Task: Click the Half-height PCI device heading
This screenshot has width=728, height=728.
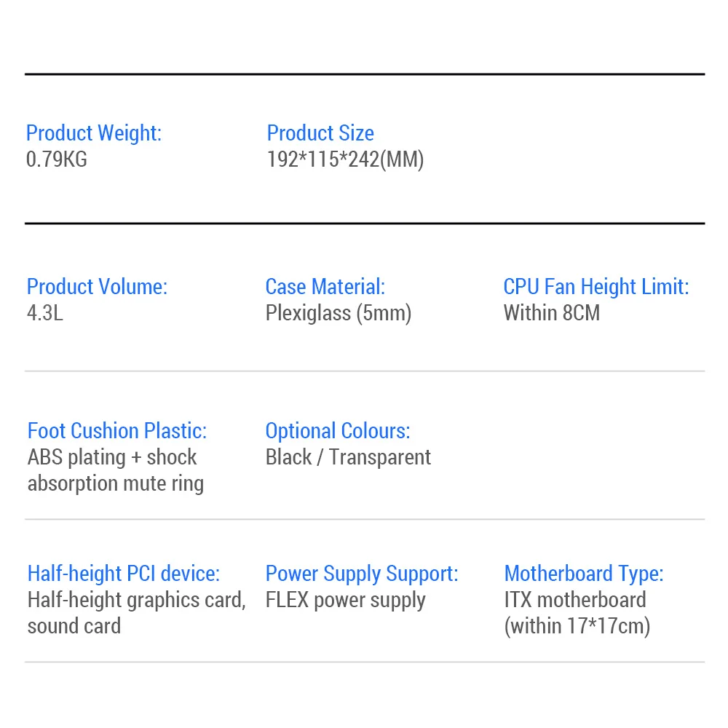Action: tap(124, 574)
